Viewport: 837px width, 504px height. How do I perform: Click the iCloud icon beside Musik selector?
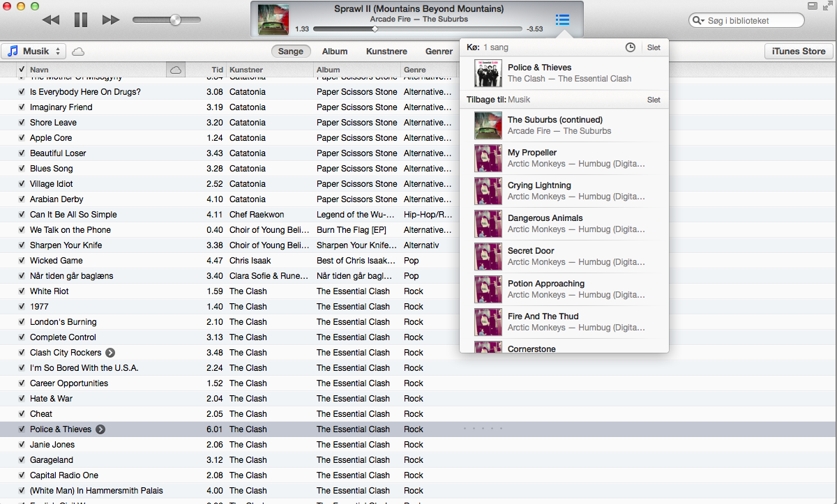coord(78,52)
